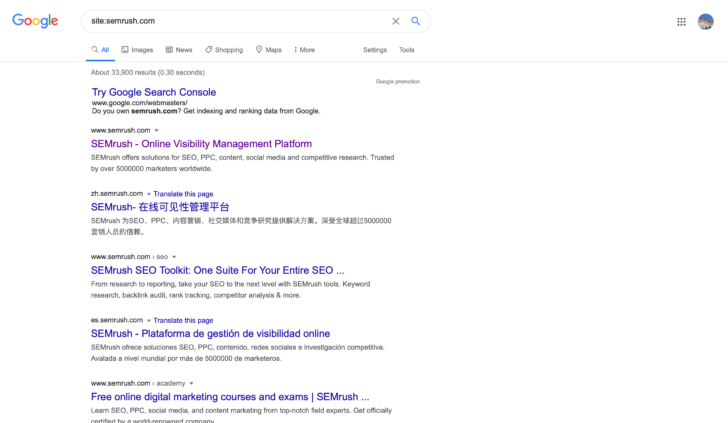Open SEMrush Online Visibility Management Platform result
Viewport: 728px width, 423px height.
[x=201, y=144]
